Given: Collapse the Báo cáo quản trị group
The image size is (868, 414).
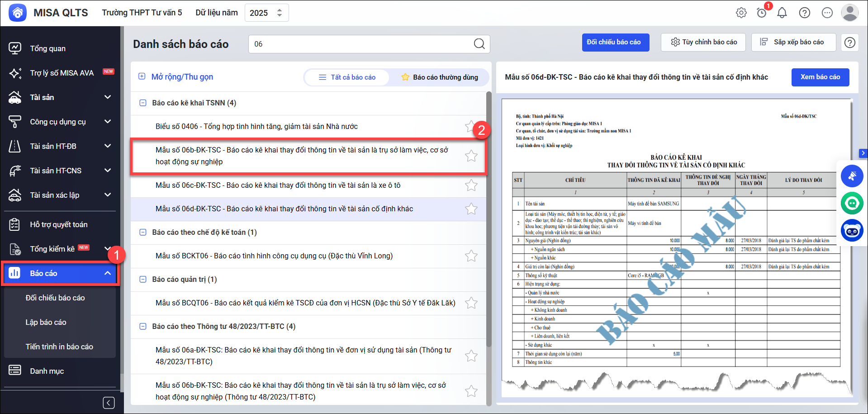Looking at the screenshot, I should click(x=143, y=279).
